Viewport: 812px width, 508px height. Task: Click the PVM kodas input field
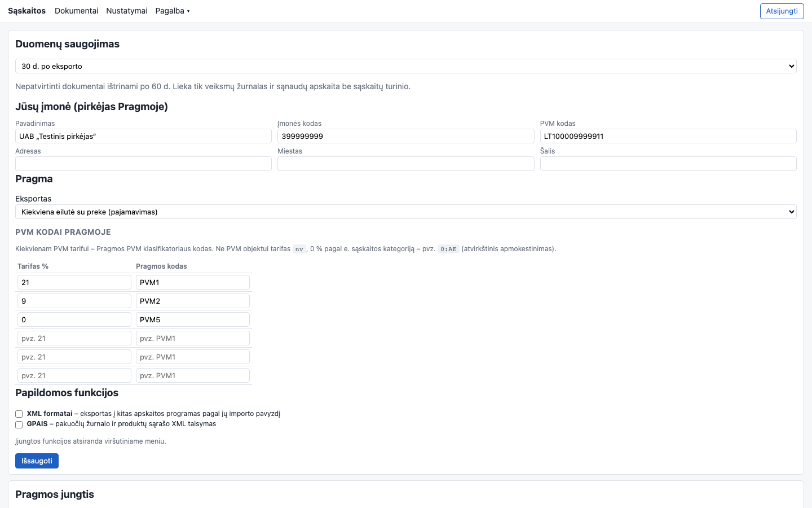[x=668, y=136]
